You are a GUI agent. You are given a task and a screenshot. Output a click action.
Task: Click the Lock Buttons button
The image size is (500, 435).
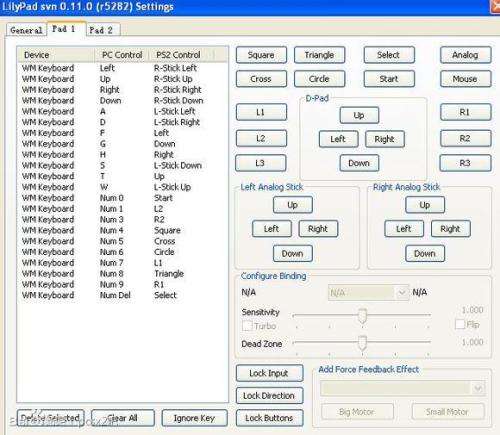click(269, 418)
